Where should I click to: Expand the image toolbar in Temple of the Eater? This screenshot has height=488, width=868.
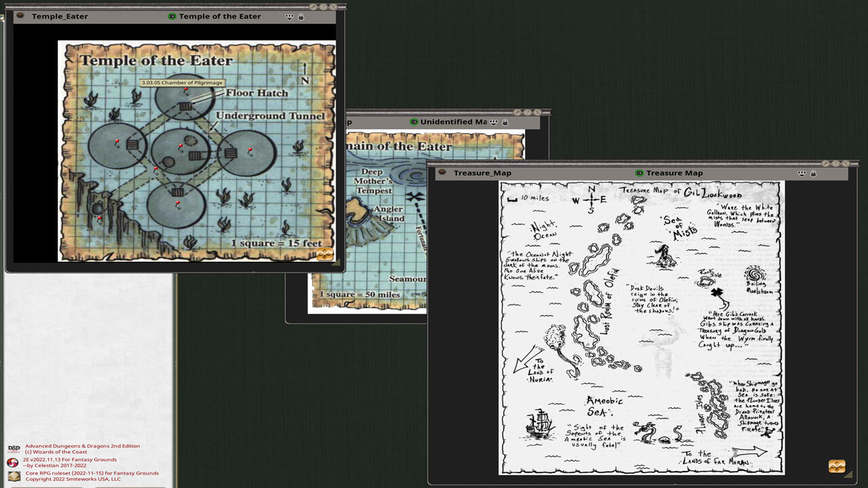(x=325, y=254)
